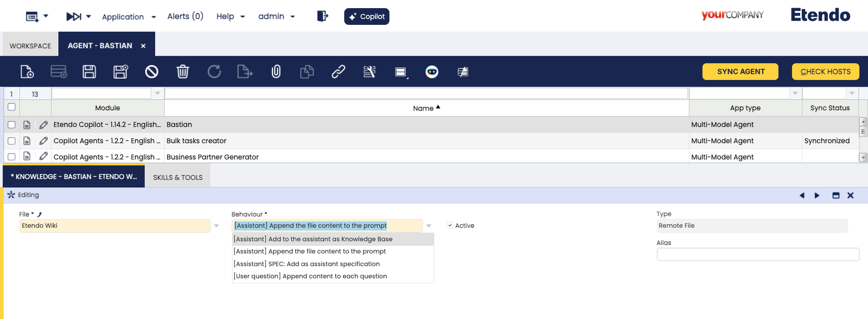Edit Bulk tasks creator row inline
The image size is (868, 319).
tap(43, 141)
